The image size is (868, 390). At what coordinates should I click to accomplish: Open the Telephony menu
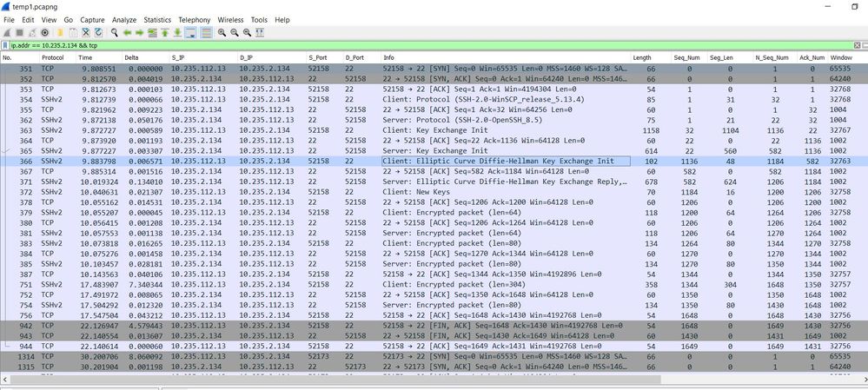[x=195, y=20]
